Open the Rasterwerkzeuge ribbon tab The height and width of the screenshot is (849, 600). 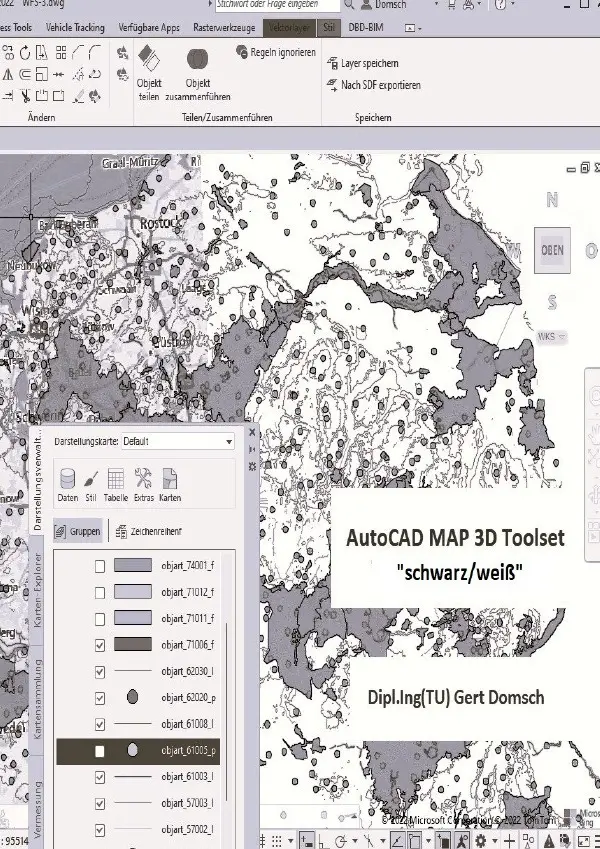(224, 27)
